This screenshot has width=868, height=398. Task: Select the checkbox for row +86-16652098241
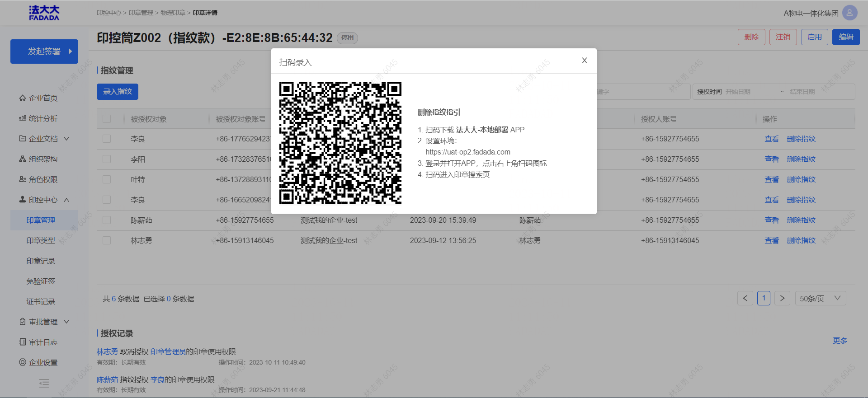[x=107, y=200]
